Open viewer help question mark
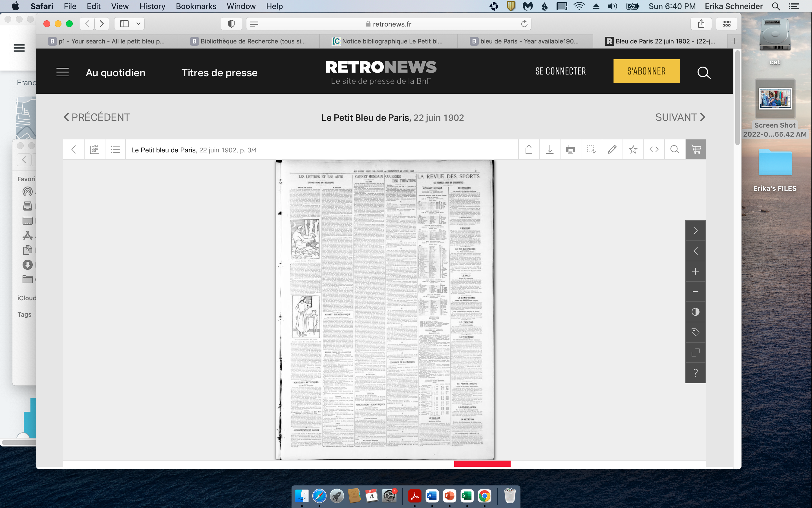The image size is (812, 508). (x=695, y=373)
